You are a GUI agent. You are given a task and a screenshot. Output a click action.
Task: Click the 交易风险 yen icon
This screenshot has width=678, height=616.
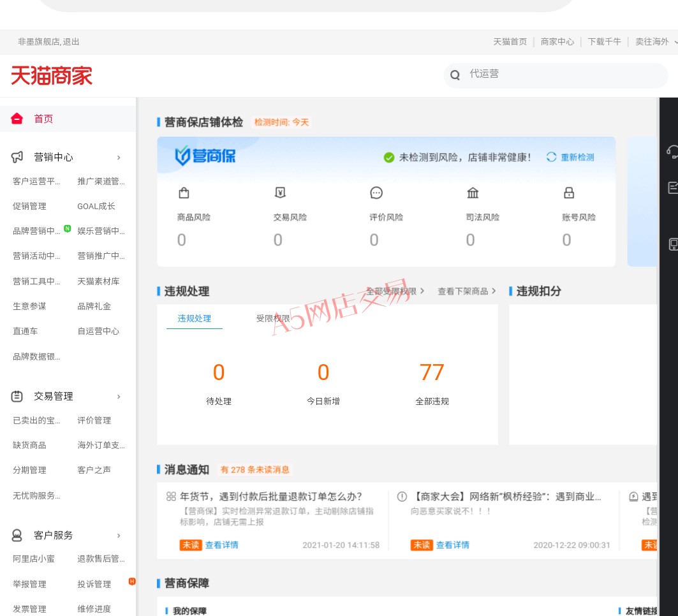(x=280, y=193)
